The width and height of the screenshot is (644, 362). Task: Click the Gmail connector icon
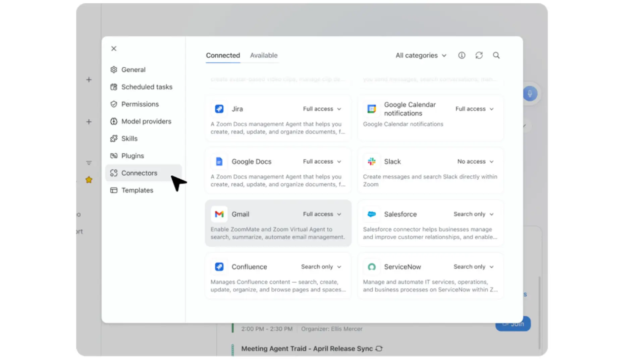(219, 214)
